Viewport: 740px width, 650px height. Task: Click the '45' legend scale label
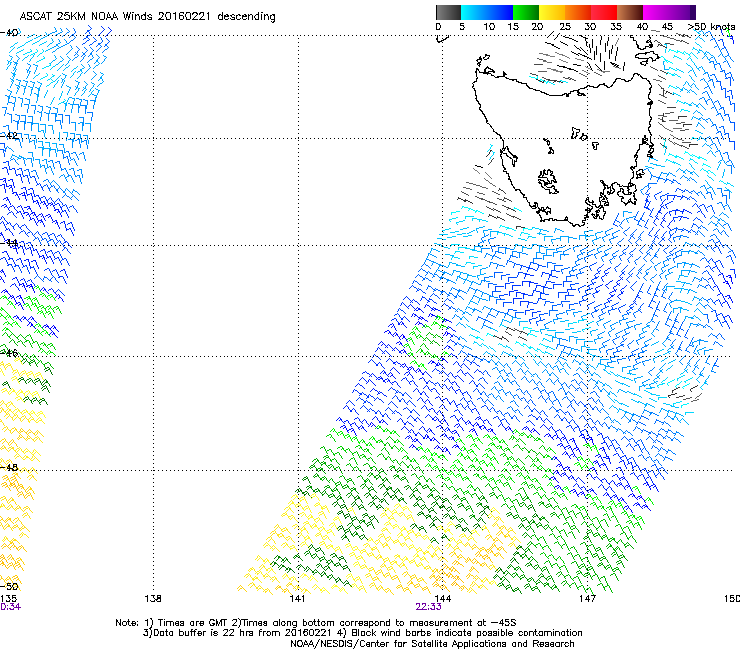point(667,27)
